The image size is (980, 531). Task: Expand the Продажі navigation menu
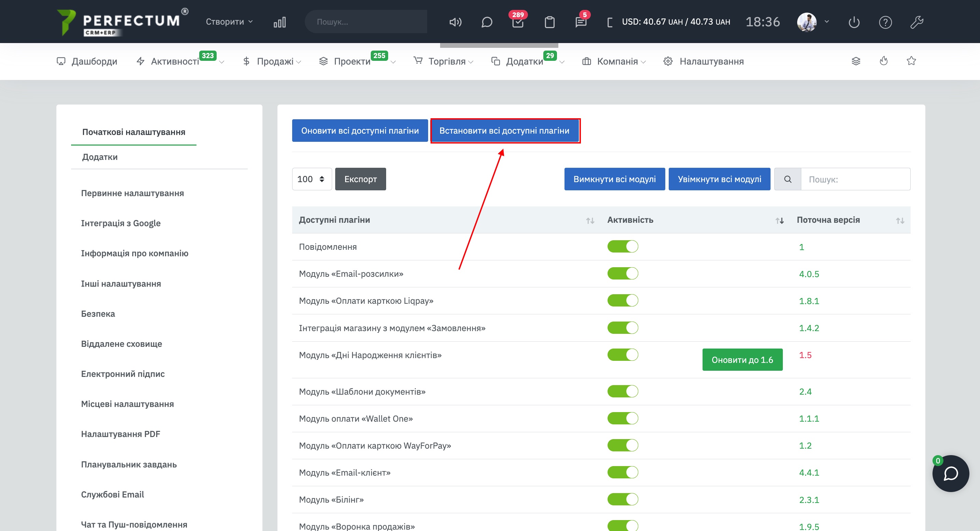tap(275, 61)
